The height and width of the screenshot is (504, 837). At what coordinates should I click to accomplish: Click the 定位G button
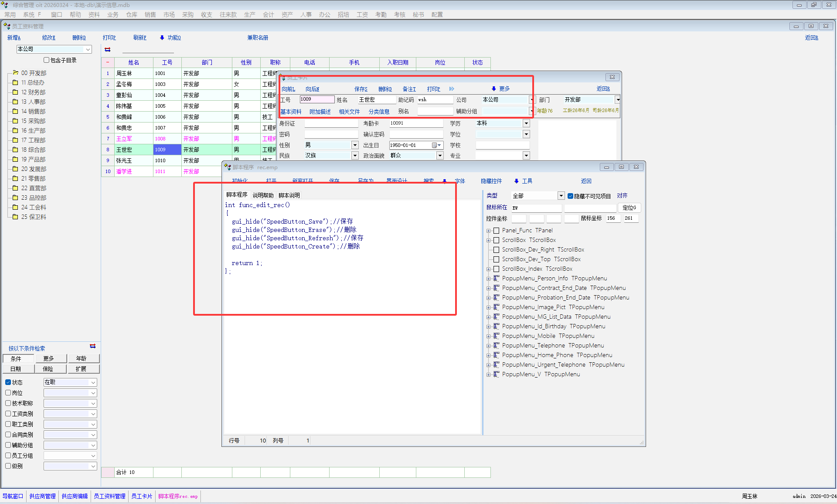pyautogui.click(x=629, y=208)
